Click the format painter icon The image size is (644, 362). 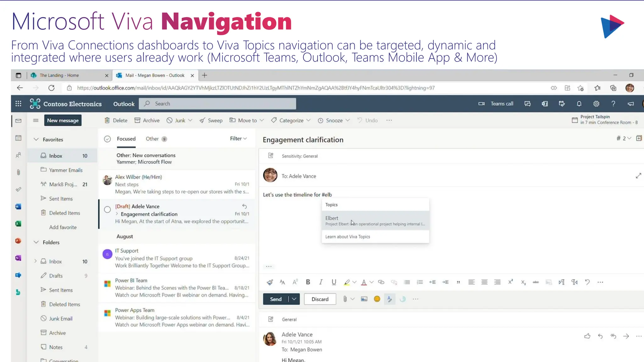270,282
